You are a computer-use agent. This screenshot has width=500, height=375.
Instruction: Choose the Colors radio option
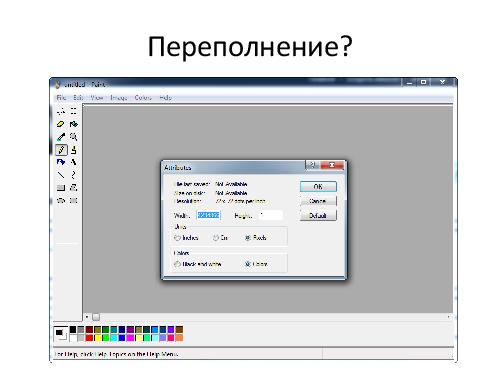pyautogui.click(x=248, y=264)
